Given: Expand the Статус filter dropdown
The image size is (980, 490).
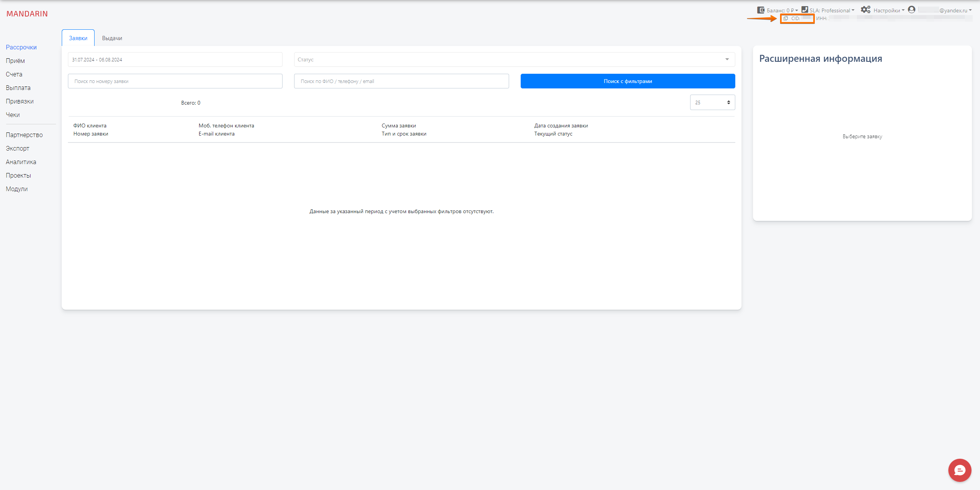Looking at the screenshot, I should [x=514, y=59].
